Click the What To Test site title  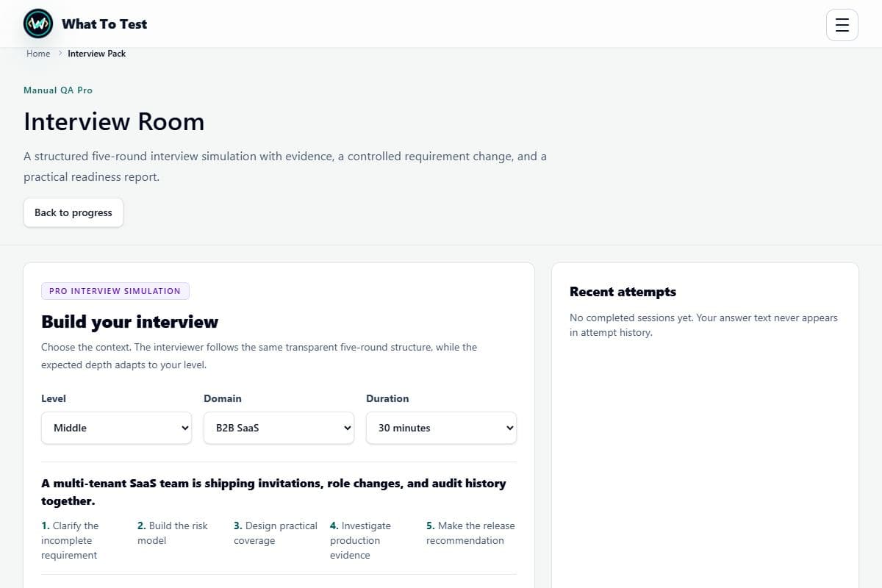coord(104,24)
